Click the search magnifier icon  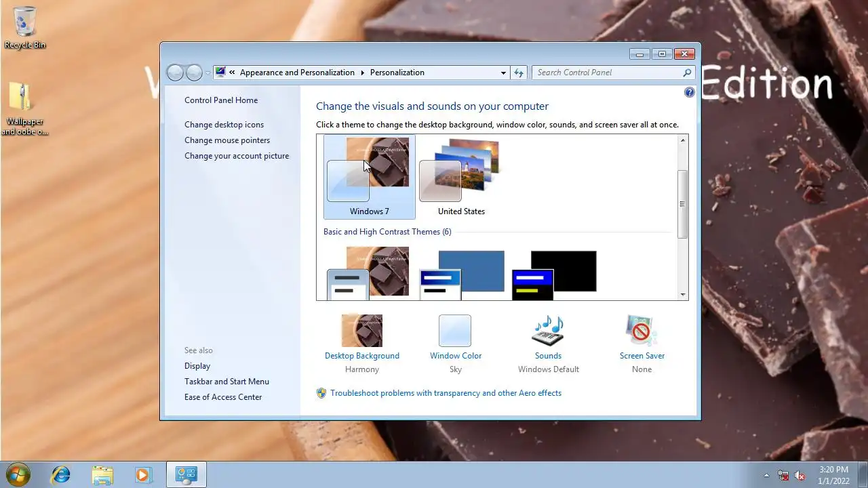687,73
